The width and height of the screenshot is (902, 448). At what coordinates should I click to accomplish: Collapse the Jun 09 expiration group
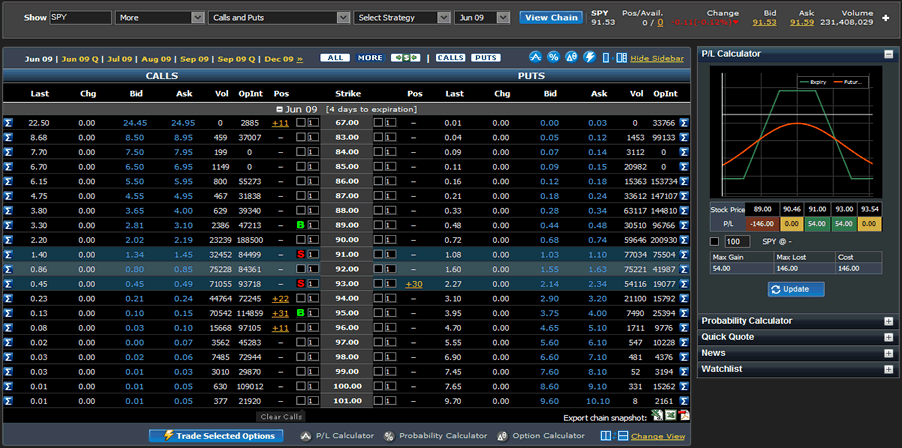(280, 109)
